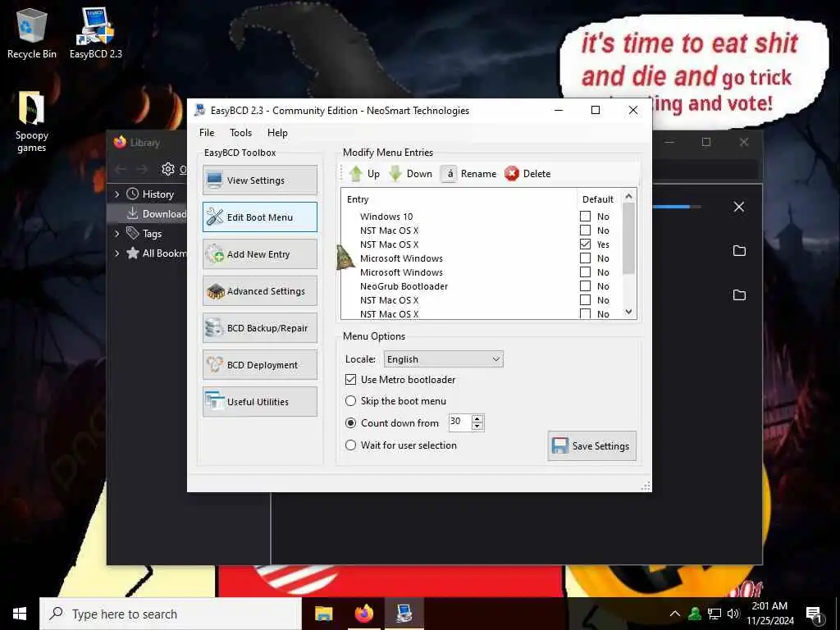The width and height of the screenshot is (840, 630).
Task: Open the Windows Start menu
Action: pyautogui.click(x=20, y=614)
